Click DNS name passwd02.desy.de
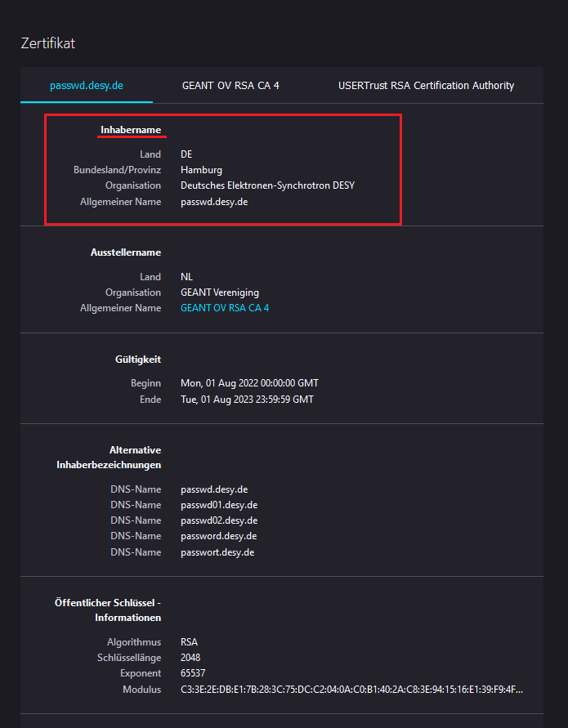The width and height of the screenshot is (568, 728). 219,520
